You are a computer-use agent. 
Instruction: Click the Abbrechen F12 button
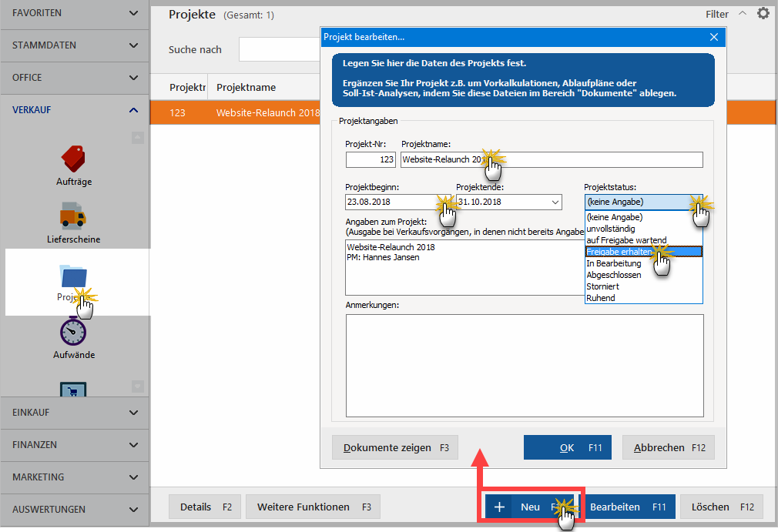(x=669, y=448)
